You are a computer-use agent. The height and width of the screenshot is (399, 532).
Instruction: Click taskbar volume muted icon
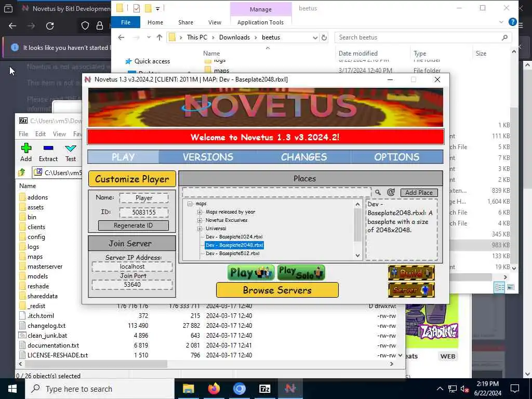pos(465,389)
